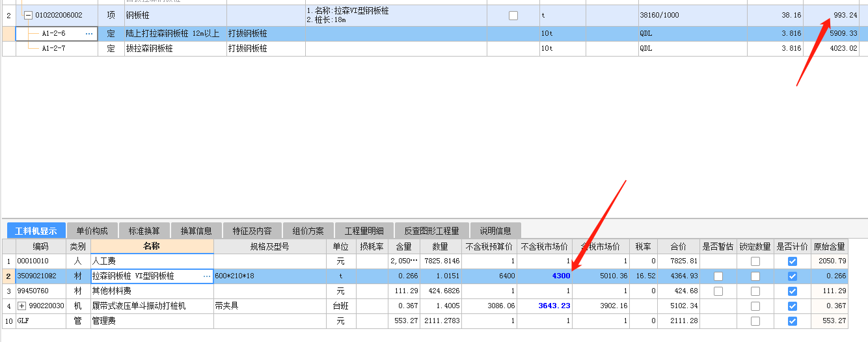Click the 类别 column header
Viewport: 868px width, 342px height.
(x=78, y=246)
